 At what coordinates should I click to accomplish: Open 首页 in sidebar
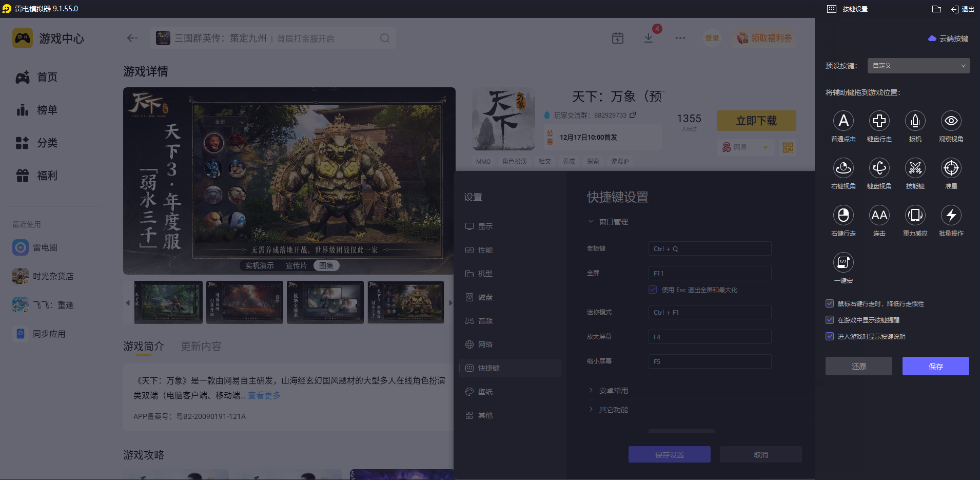pyautogui.click(x=37, y=77)
